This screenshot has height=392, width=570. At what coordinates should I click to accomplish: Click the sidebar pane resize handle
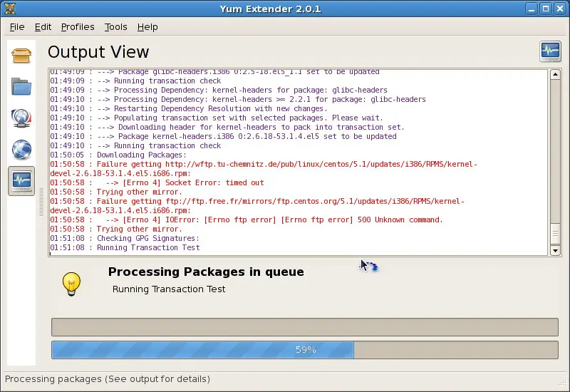(x=41, y=202)
